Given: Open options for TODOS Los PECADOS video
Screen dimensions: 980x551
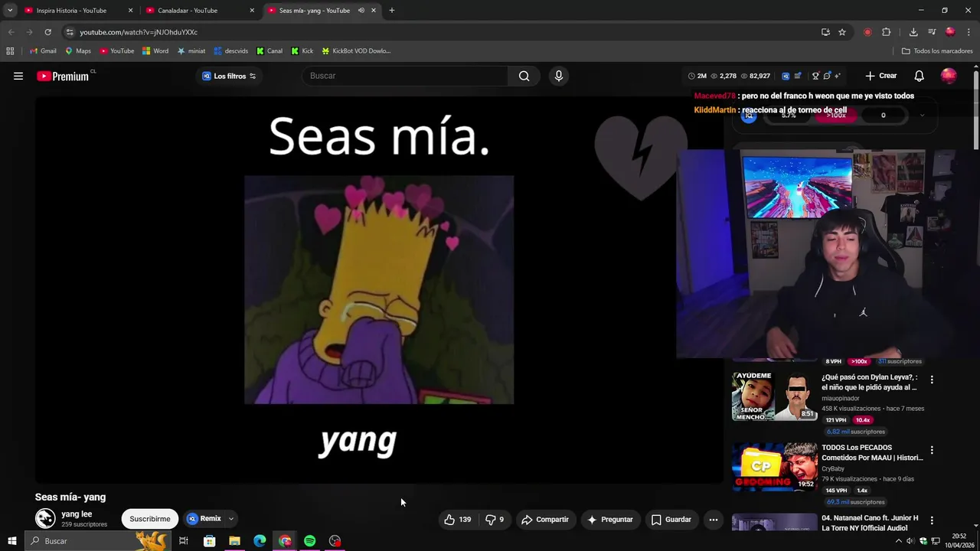Looking at the screenshot, I should [x=932, y=450].
